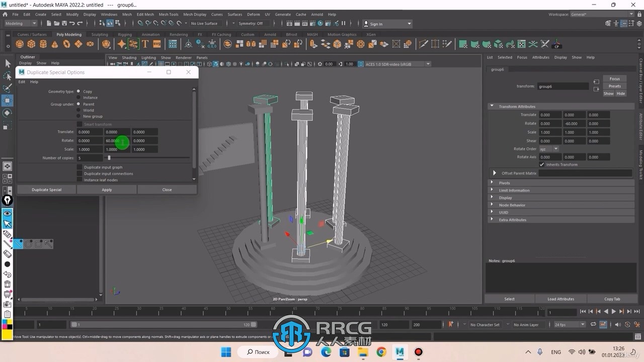Viewport: 644px width, 362px height.
Task: Choose the Paint selection tool
Action: coord(8,88)
